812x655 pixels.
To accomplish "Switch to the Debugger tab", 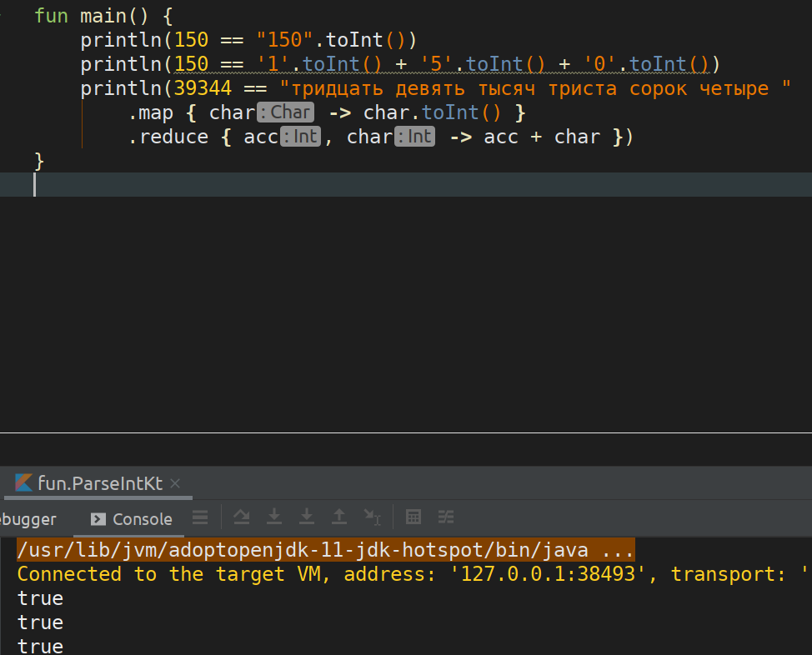I will 28,519.
